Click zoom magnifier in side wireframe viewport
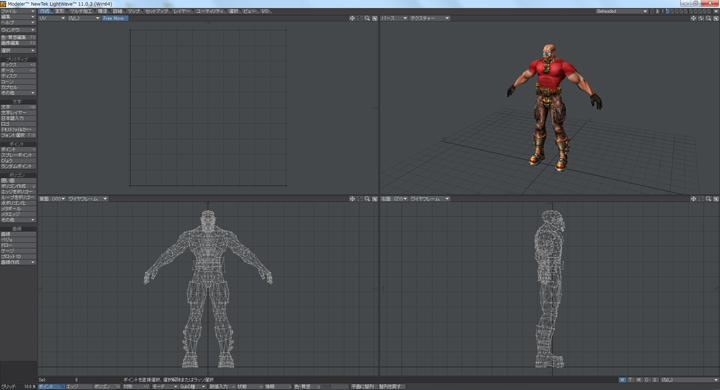Image resolution: width=720 pixels, height=390 pixels. pyautogui.click(x=709, y=199)
